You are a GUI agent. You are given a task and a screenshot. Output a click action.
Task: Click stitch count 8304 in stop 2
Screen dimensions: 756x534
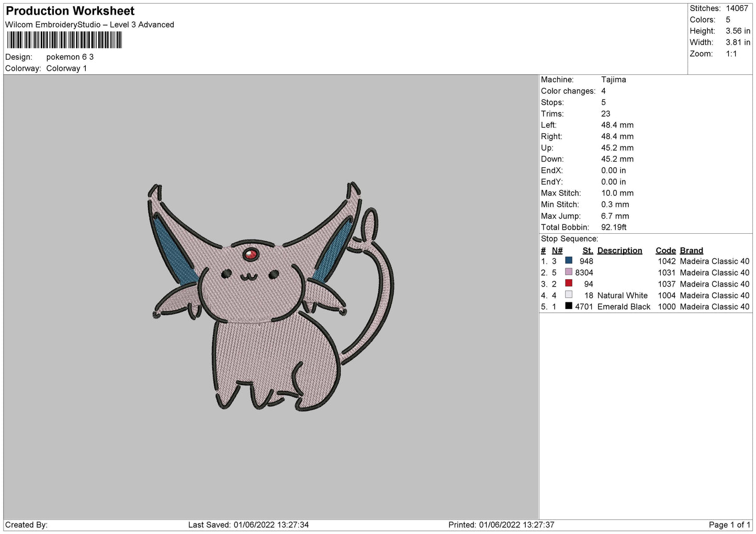point(584,272)
